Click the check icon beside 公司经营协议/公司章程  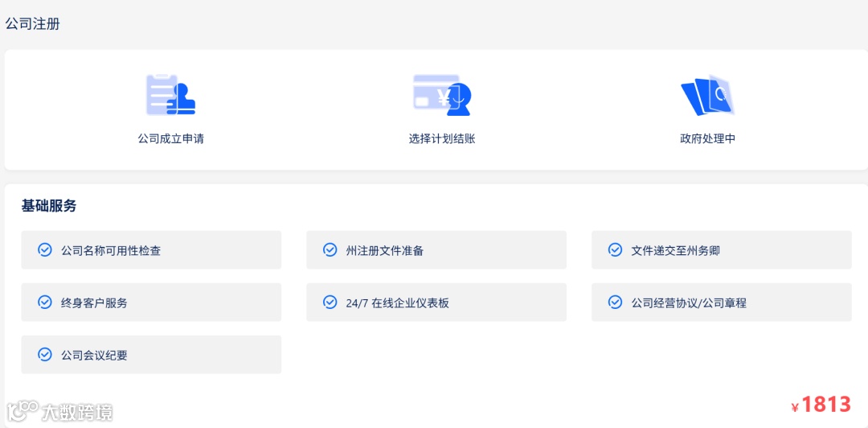coord(615,302)
